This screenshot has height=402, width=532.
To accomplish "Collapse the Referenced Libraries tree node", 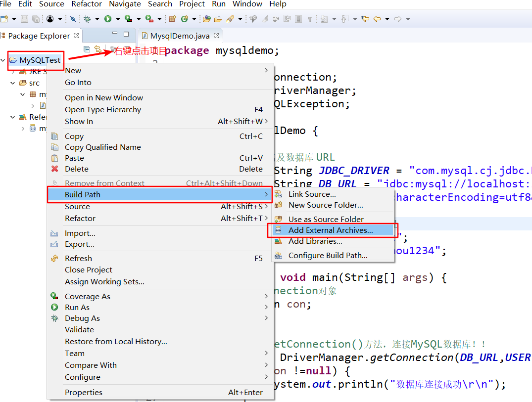I will coord(12,117).
